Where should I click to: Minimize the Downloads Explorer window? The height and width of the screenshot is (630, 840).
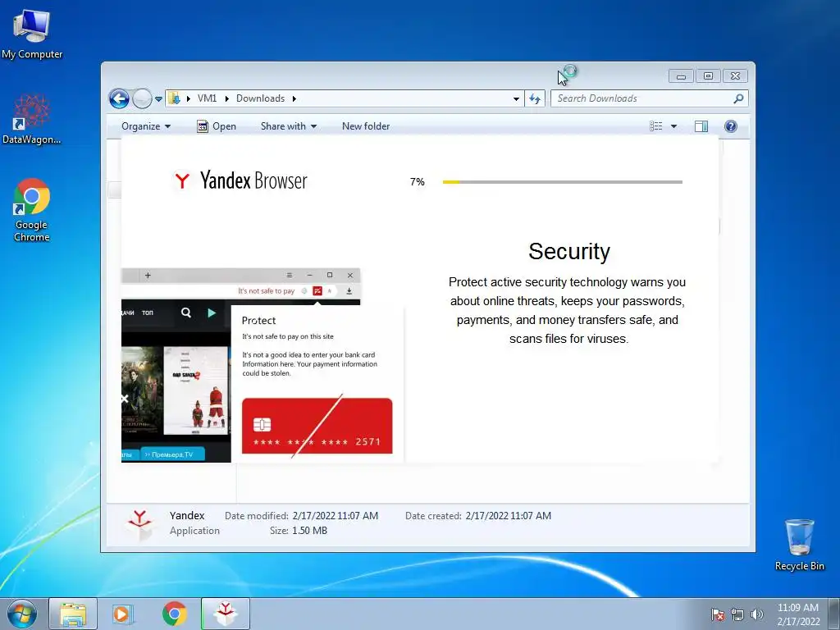click(681, 76)
